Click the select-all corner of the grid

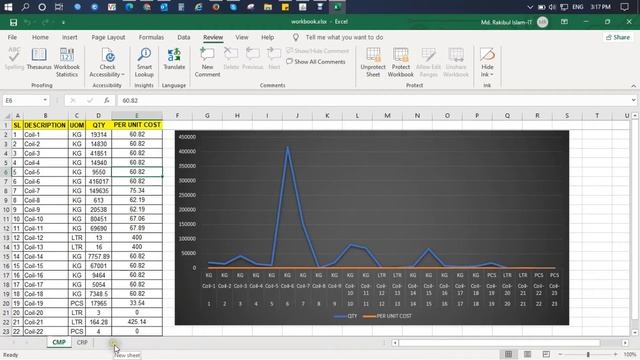coord(7,116)
